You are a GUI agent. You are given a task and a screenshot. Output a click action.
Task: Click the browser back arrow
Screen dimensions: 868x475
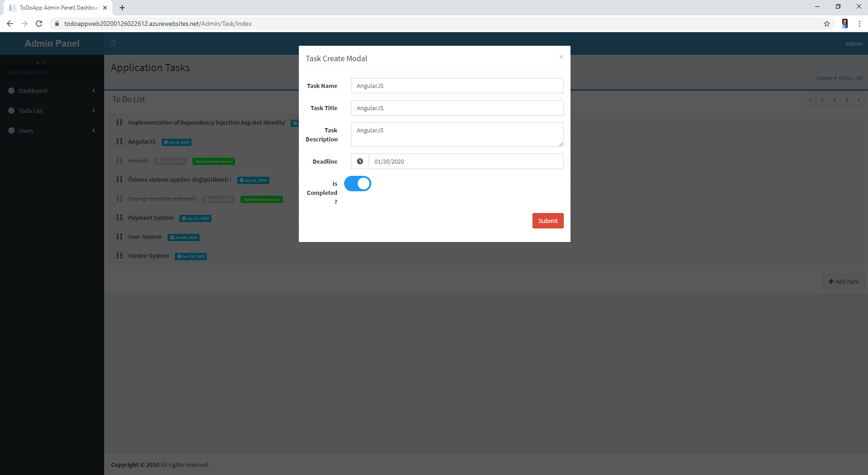tap(10, 24)
